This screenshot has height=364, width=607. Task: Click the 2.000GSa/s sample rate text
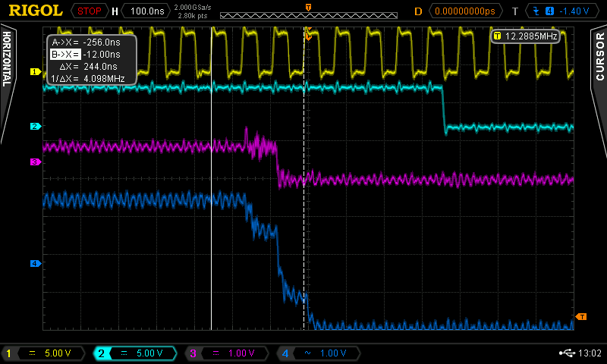point(193,8)
